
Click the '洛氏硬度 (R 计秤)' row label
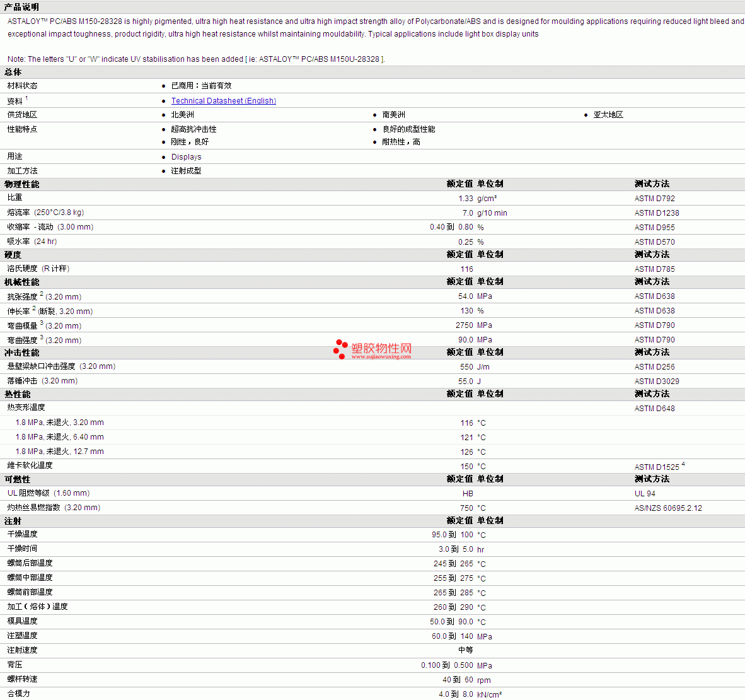point(38,269)
